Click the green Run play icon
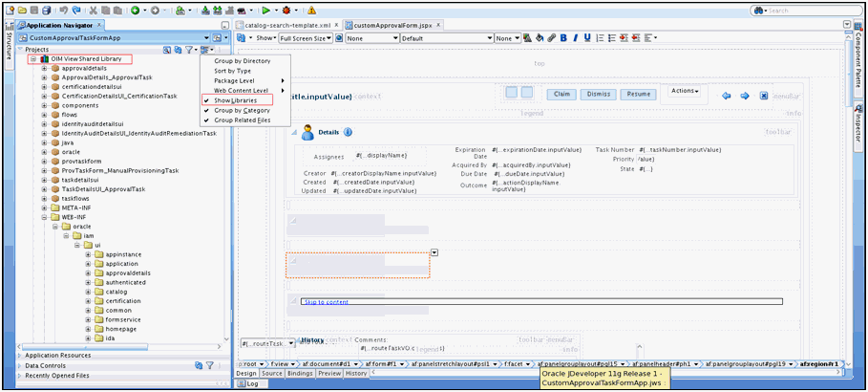This screenshot has height=392, width=868. pyautogui.click(x=266, y=10)
